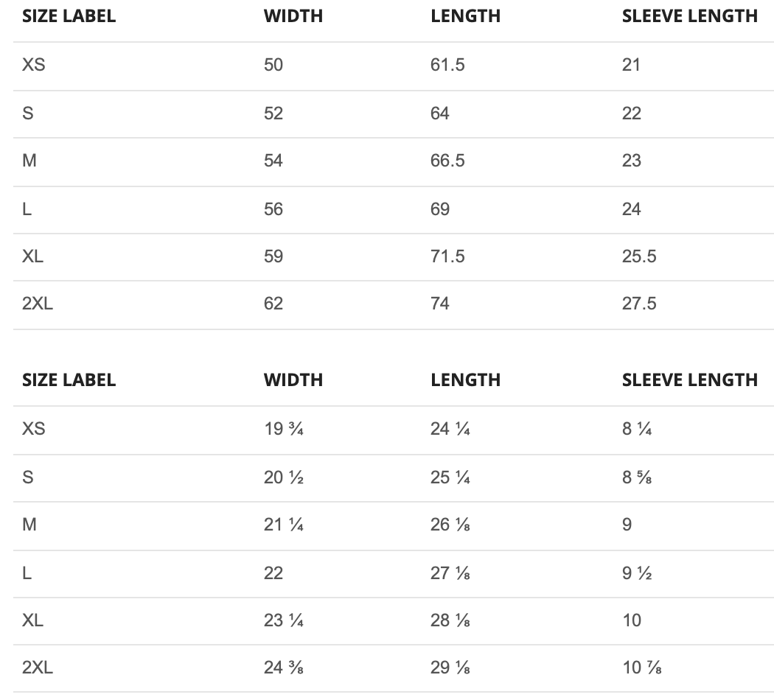Click the 26 ⅛ length cell for M
Image resolution: width=774 pixels, height=700 pixels.
point(450,525)
